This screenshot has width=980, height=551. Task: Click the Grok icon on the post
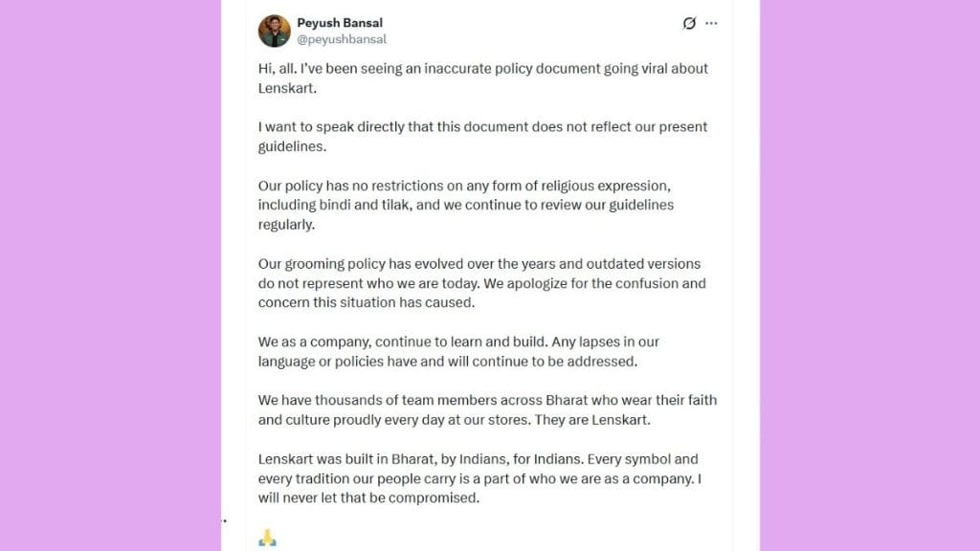pos(688,23)
